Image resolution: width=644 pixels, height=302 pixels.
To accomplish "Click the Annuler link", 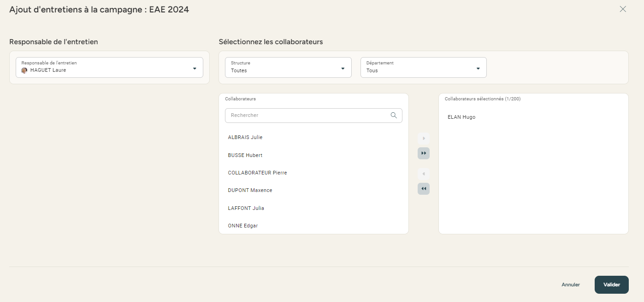I will click(x=570, y=285).
